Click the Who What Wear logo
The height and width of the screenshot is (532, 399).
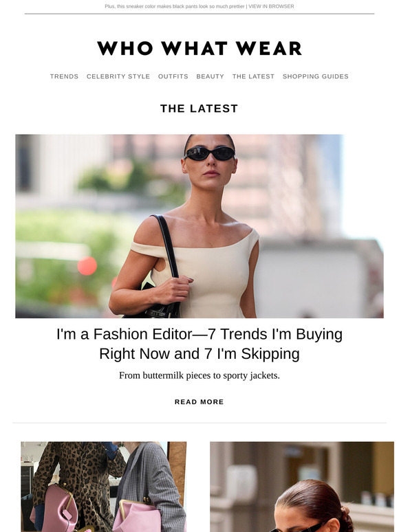tap(199, 48)
